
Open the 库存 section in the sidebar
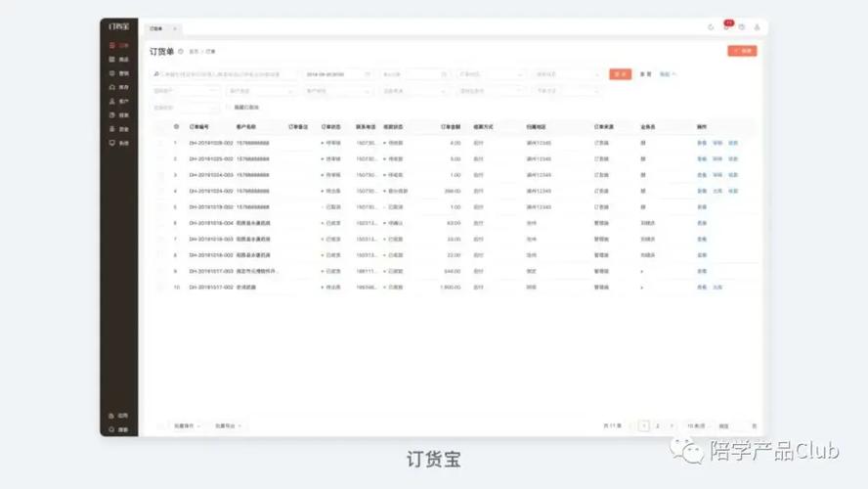118,87
